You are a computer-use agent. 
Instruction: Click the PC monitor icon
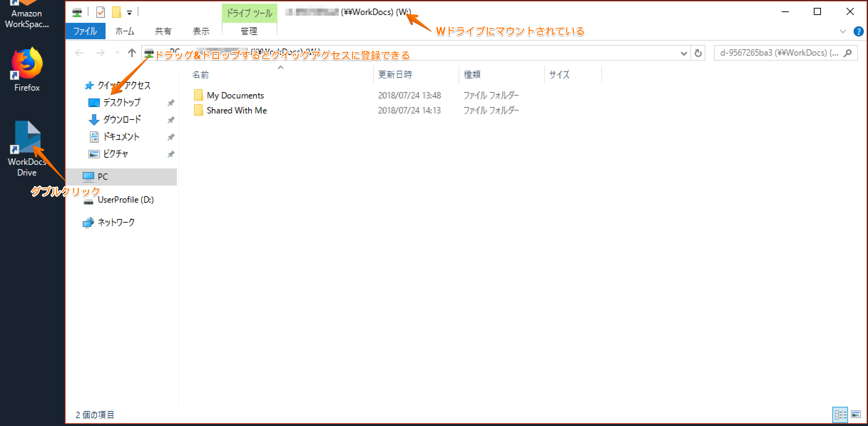pos(88,177)
